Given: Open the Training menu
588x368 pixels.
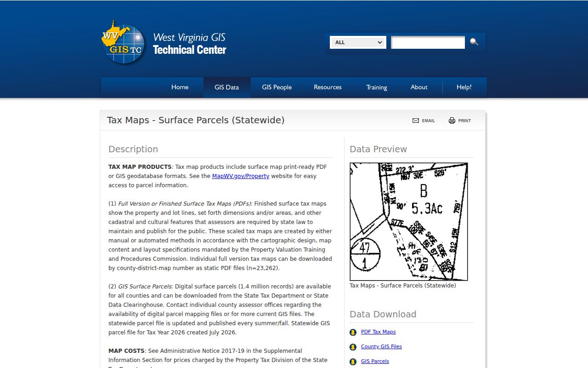Looking at the screenshot, I should [377, 87].
